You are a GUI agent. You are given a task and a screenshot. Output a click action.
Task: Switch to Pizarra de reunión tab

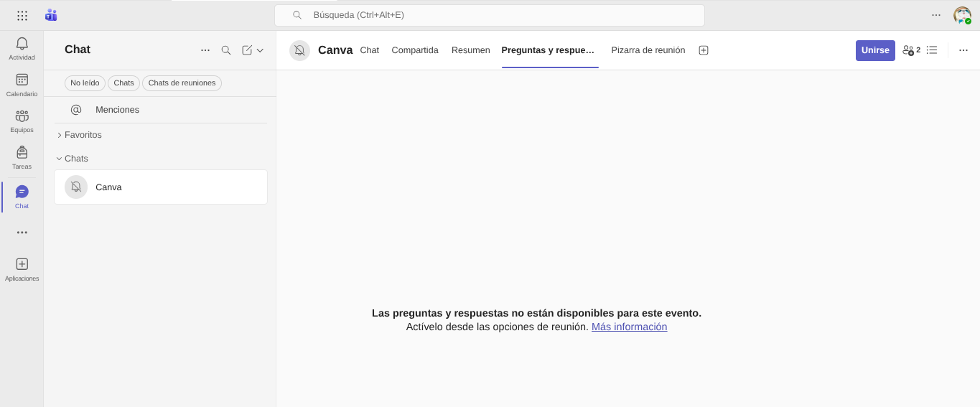coord(648,50)
